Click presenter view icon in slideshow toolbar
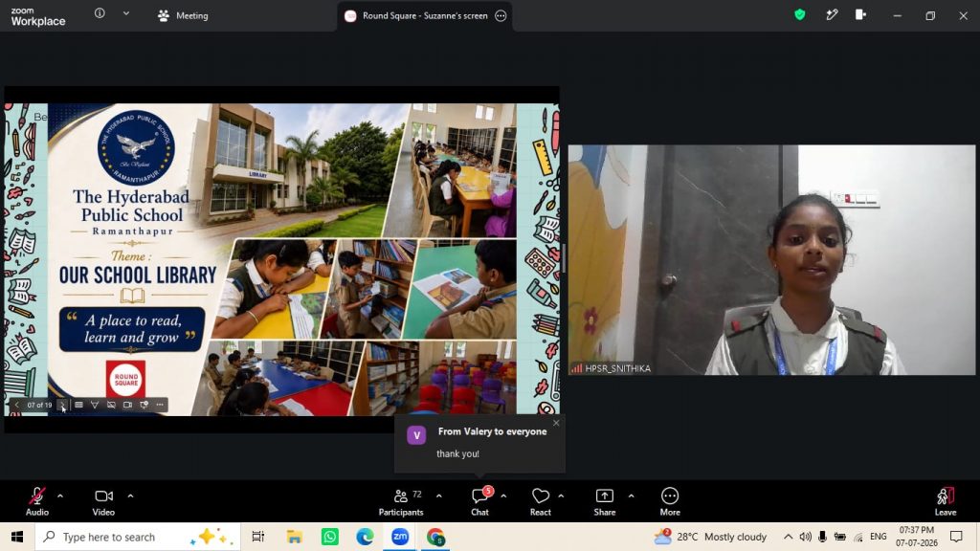Image resolution: width=980 pixels, height=551 pixels. [144, 405]
